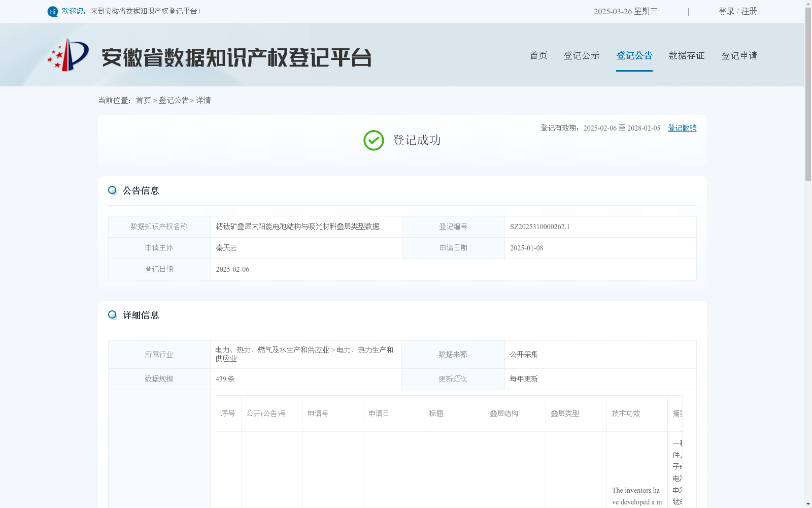Click the data name 钙钛矿叠层太阳能电池 cell
This screenshot has height=508, width=812.
tap(306, 227)
